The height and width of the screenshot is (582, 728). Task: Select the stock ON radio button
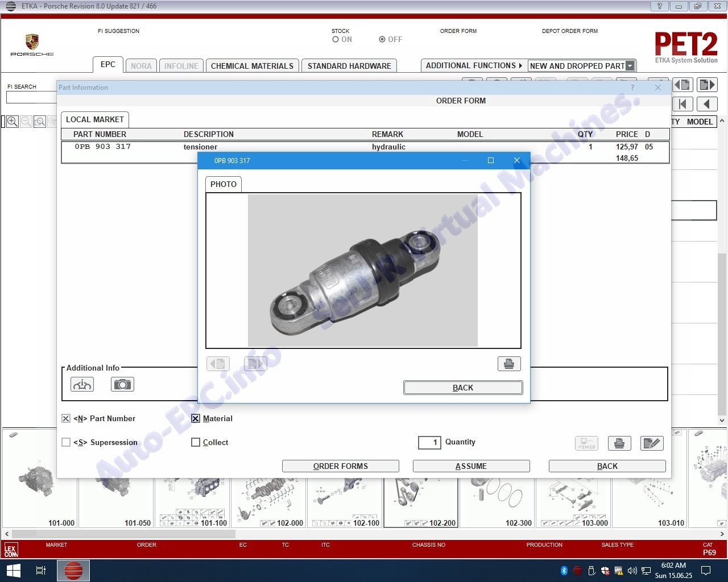click(x=336, y=40)
